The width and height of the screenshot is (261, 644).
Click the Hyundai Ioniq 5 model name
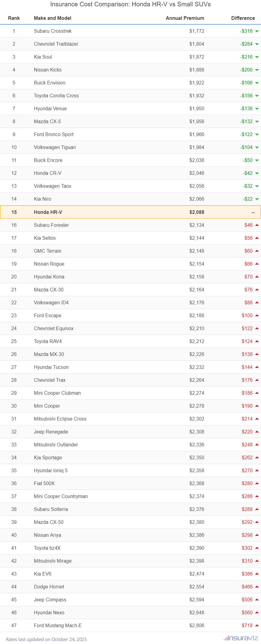point(51,470)
